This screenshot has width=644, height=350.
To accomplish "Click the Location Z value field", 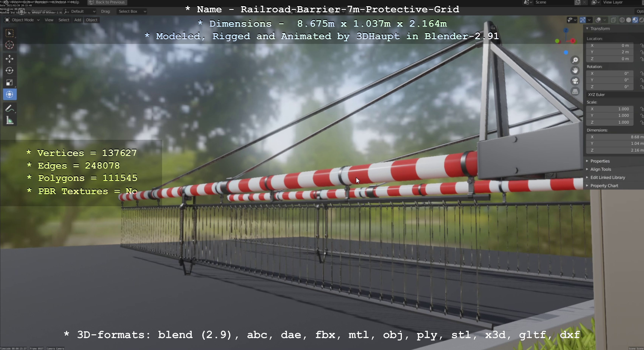I will pyautogui.click(x=610, y=59).
